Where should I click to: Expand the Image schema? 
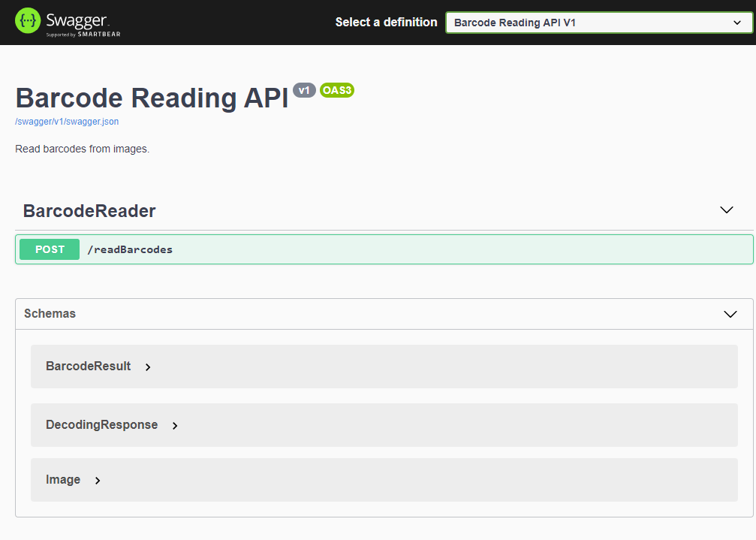pos(63,480)
